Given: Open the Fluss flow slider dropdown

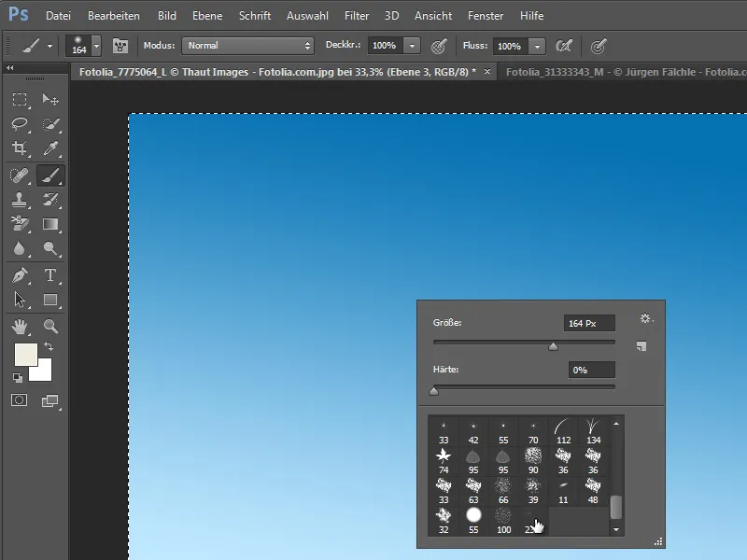Looking at the screenshot, I should point(538,46).
